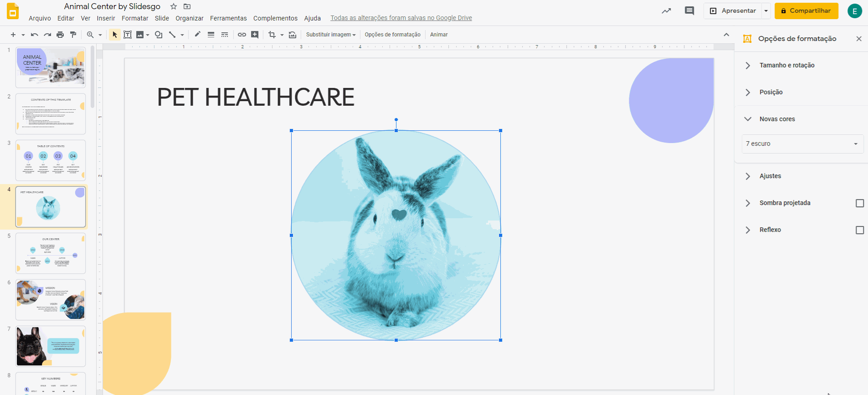Enable the Sombra projetada checkbox

pos(860,203)
